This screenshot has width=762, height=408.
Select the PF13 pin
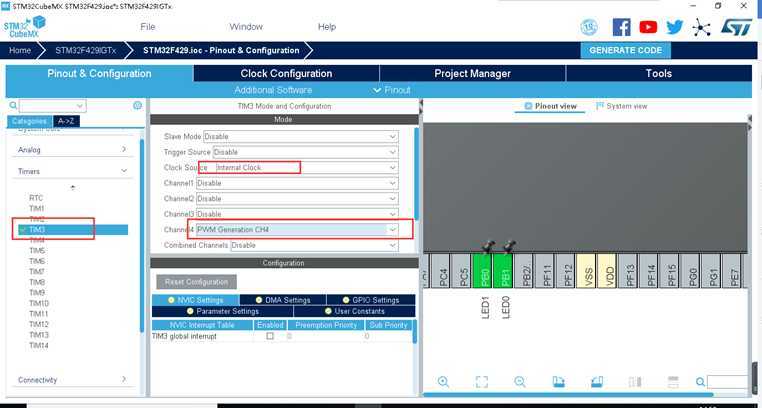pos(629,271)
